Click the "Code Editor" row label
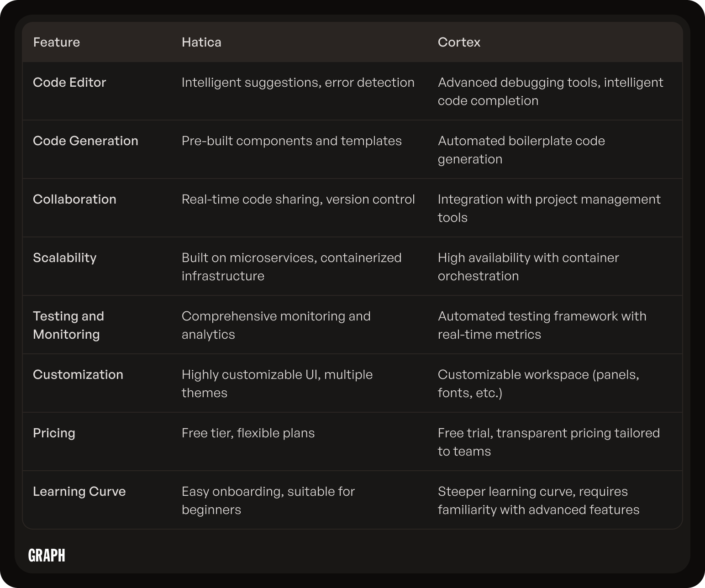The width and height of the screenshot is (705, 588). (69, 83)
